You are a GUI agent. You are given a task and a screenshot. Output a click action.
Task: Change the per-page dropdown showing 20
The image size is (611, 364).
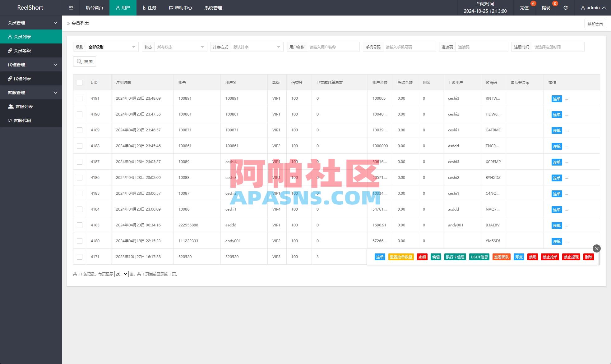(121, 274)
